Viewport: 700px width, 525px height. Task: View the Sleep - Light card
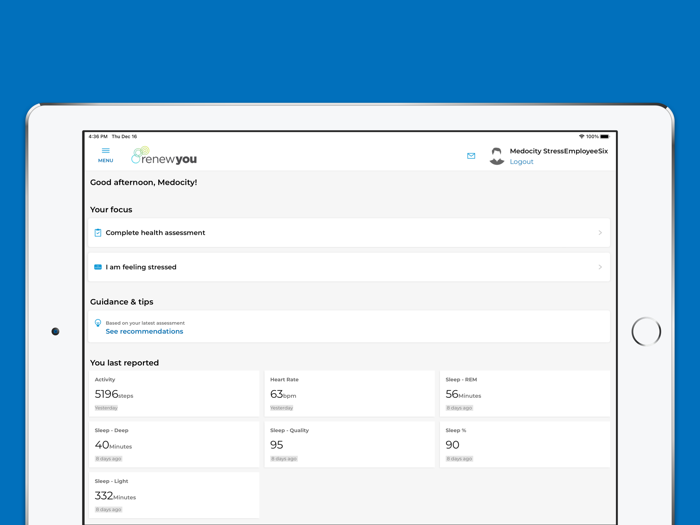174,495
